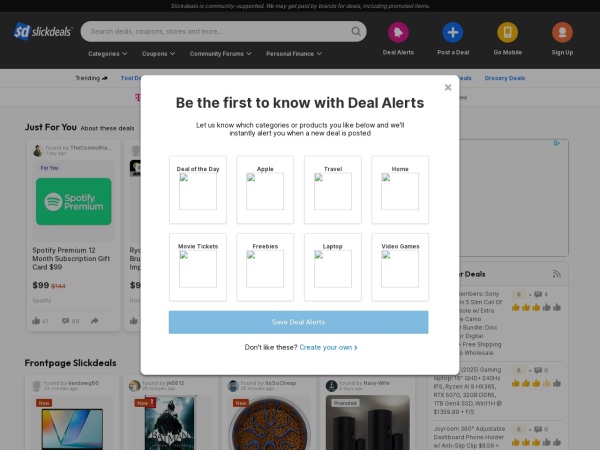The width and height of the screenshot is (600, 450).
Task: Open the slow feeder bowl deal thumbnail
Action: [x=269, y=423]
